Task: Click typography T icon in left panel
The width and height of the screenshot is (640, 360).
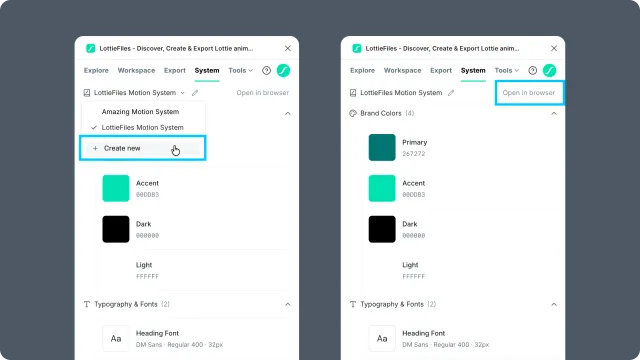Action: tap(87, 304)
